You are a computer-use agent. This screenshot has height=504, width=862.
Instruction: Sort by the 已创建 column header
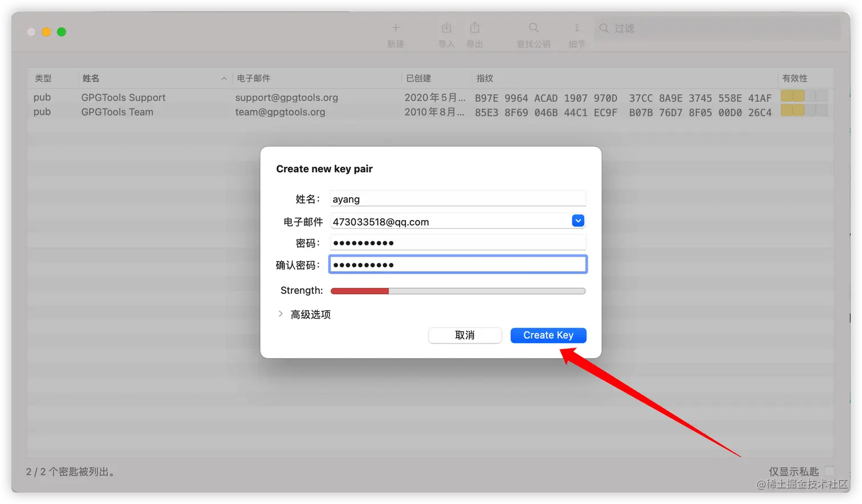pos(418,78)
